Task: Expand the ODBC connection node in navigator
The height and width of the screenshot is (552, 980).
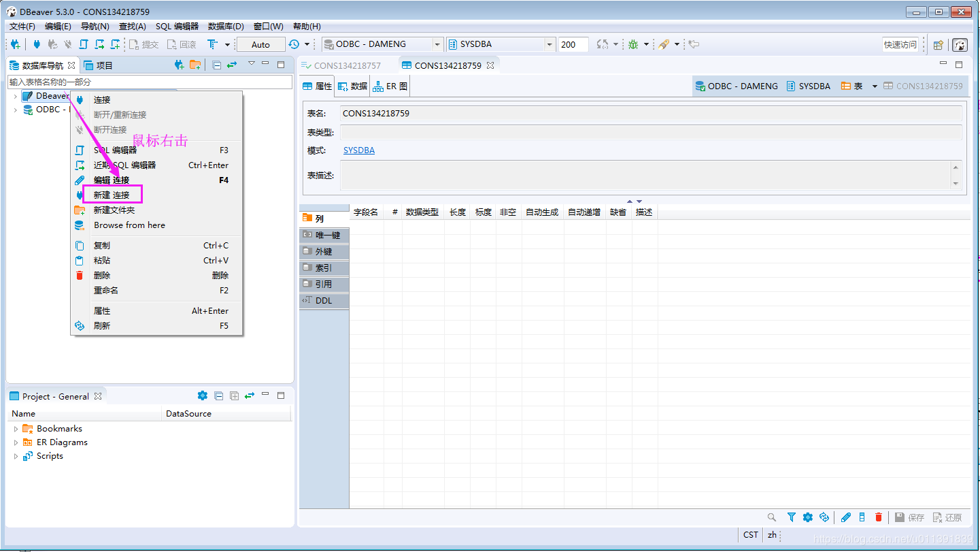Action: pyautogui.click(x=16, y=110)
